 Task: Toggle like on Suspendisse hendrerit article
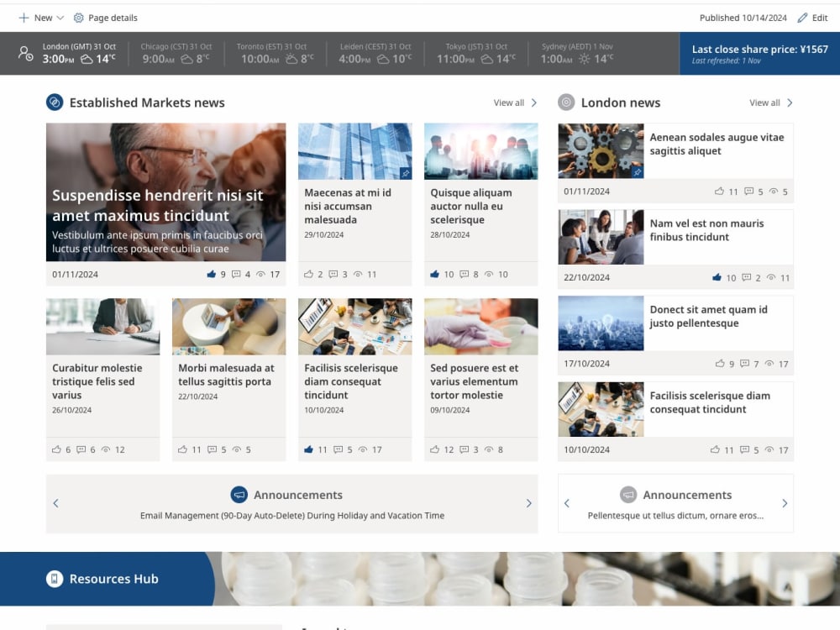pyautogui.click(x=211, y=275)
